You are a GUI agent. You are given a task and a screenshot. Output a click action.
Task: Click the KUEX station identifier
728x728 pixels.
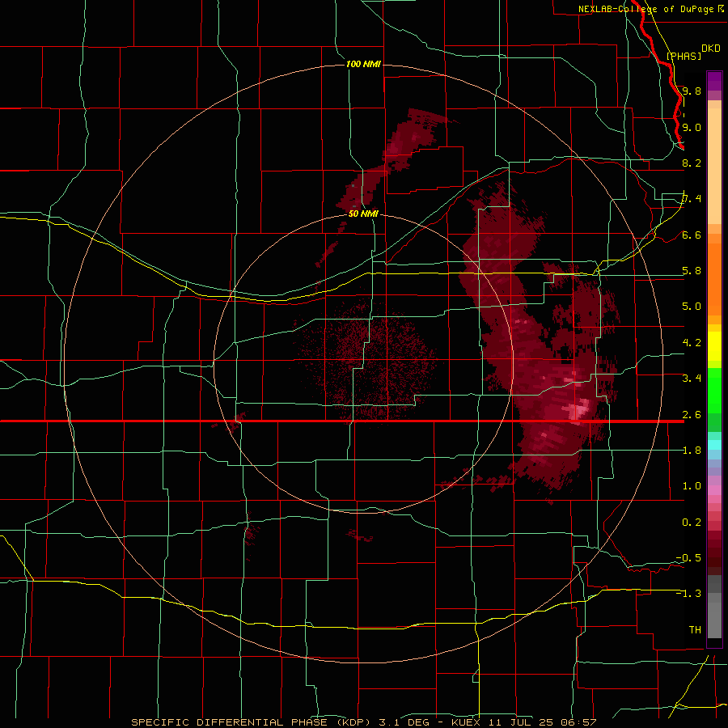468,722
